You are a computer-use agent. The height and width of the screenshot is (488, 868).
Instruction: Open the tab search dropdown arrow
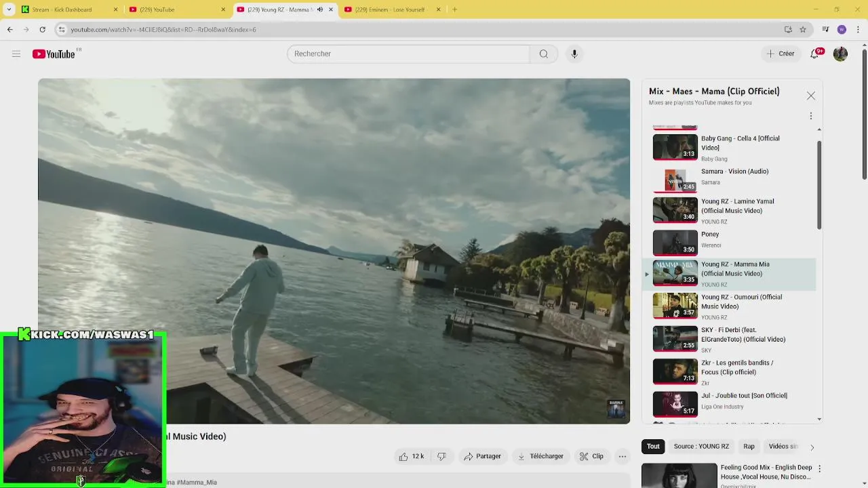pyautogui.click(x=8, y=9)
